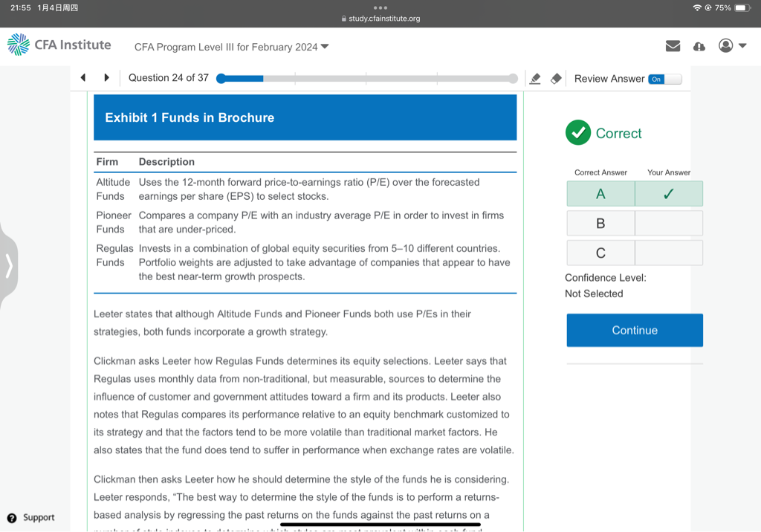This screenshot has height=532, width=761.
Task: Select answer option C
Action: 600,253
